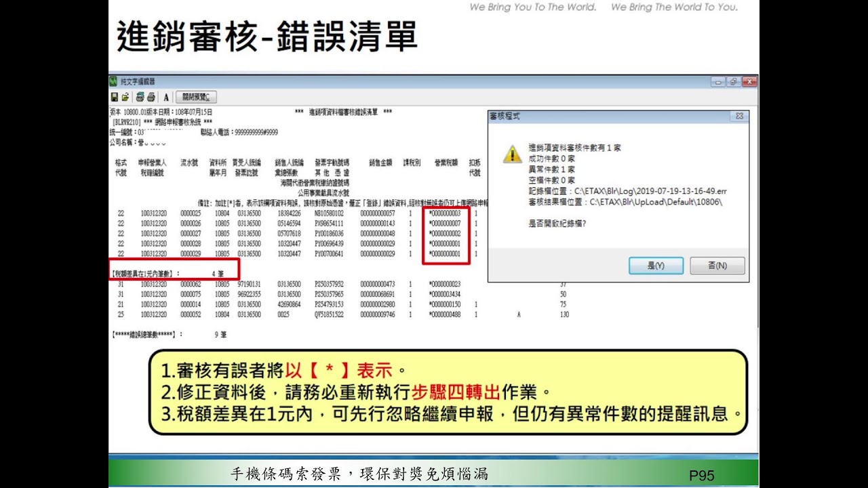Minimize the text editor window
The height and width of the screenshot is (488, 868).
[717, 81]
